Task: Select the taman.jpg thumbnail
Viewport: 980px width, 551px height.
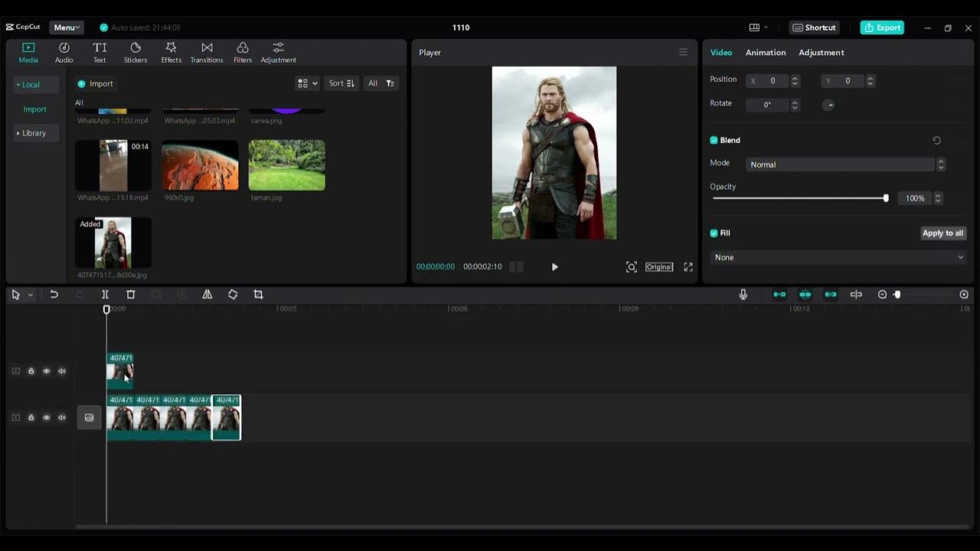Action: 286,165
